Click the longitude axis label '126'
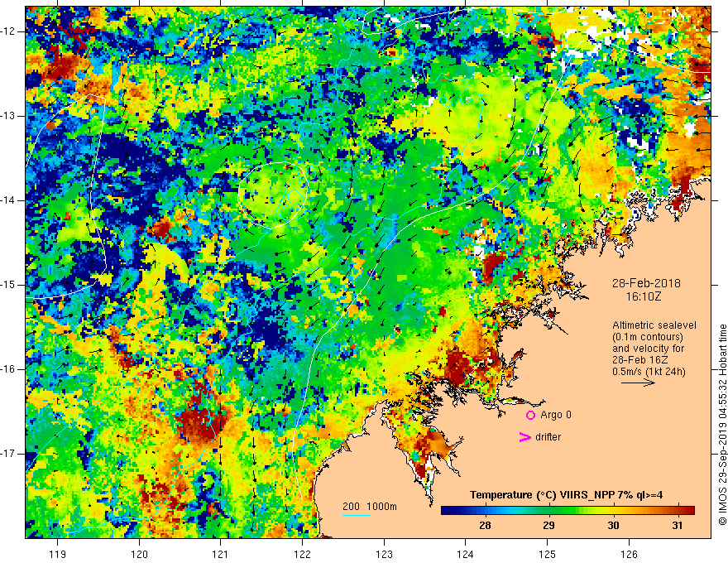This screenshot has height=563, width=728. [629, 554]
